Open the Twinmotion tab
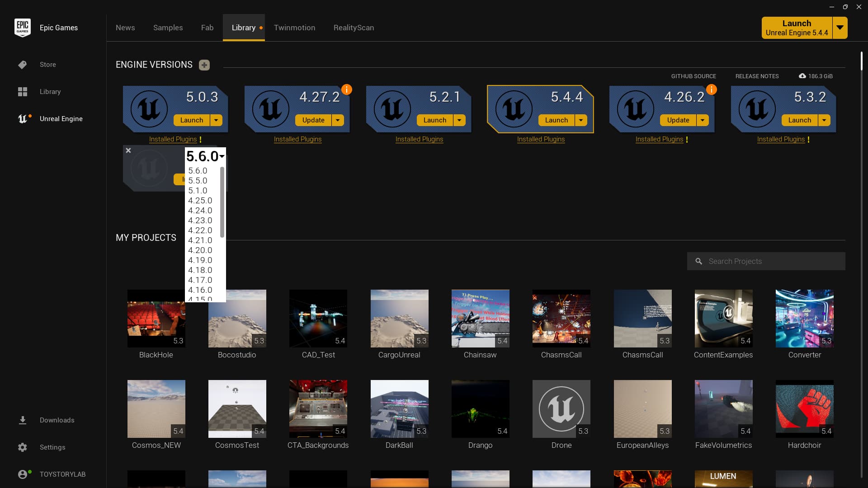The width and height of the screenshot is (868, 488). tap(294, 28)
